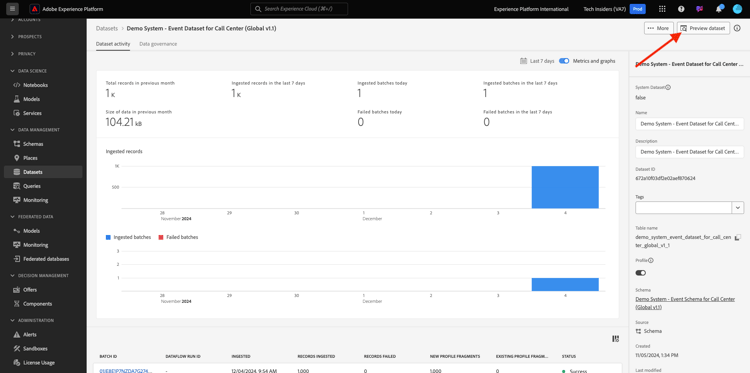750x373 pixels.
Task: Click the info icon beside Preview dataset
Action: pyautogui.click(x=737, y=28)
